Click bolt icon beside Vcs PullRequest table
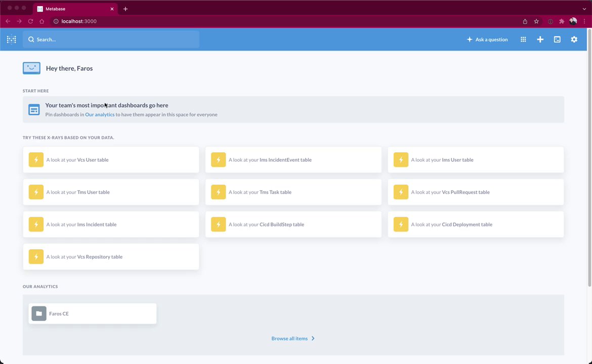The width and height of the screenshot is (592, 364). [401, 192]
